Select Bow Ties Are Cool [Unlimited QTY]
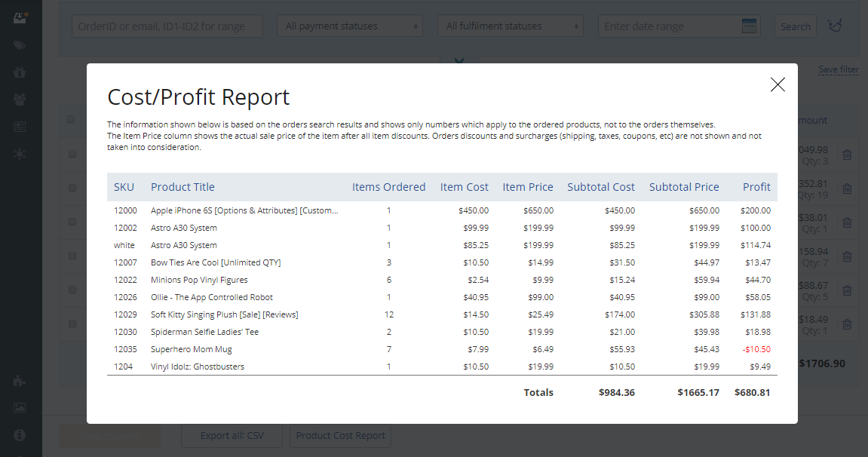The width and height of the screenshot is (868, 457). click(216, 262)
